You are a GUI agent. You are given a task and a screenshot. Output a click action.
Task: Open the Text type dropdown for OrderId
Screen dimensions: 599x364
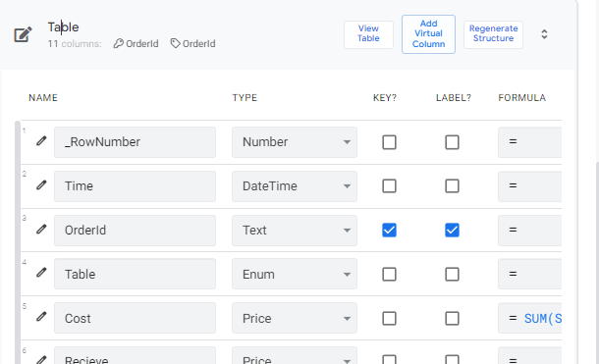pyautogui.click(x=295, y=231)
